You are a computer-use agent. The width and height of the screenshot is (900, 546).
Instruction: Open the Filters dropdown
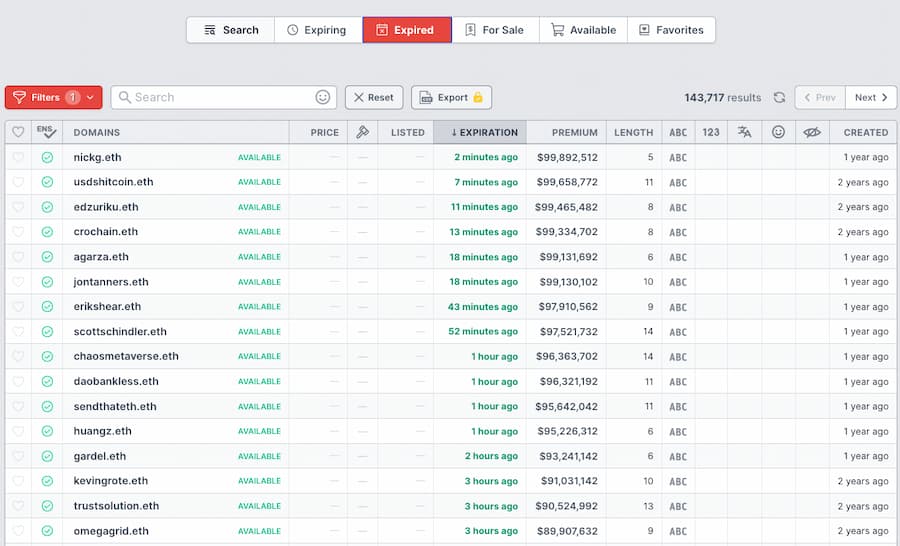pos(53,98)
